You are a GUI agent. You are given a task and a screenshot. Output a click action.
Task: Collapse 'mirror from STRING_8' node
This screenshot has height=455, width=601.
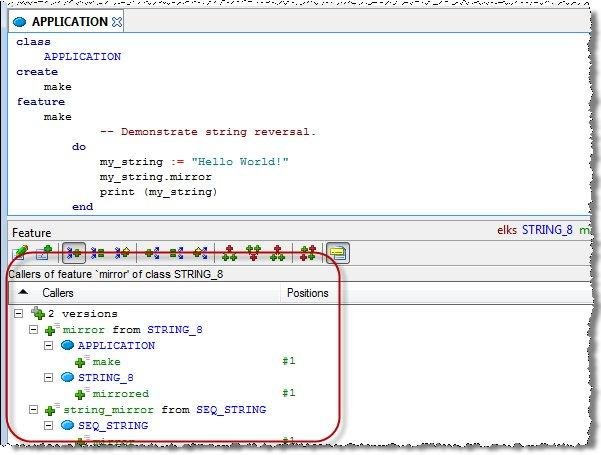pyautogui.click(x=34, y=330)
